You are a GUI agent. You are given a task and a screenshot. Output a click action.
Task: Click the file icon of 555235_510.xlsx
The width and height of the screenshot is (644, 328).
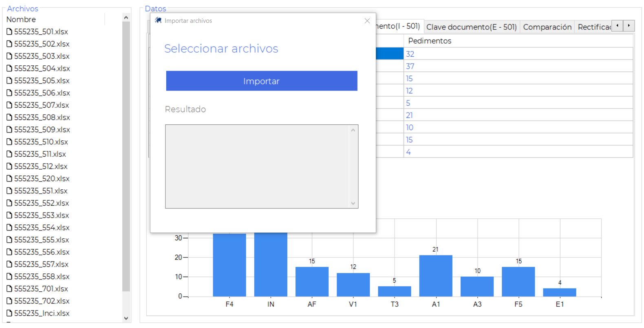(x=9, y=142)
